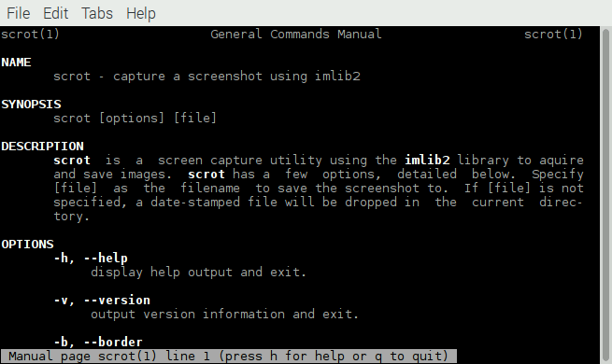
Task: Click the 'scrot [options] [file]' synopsis line
Action: tap(135, 119)
